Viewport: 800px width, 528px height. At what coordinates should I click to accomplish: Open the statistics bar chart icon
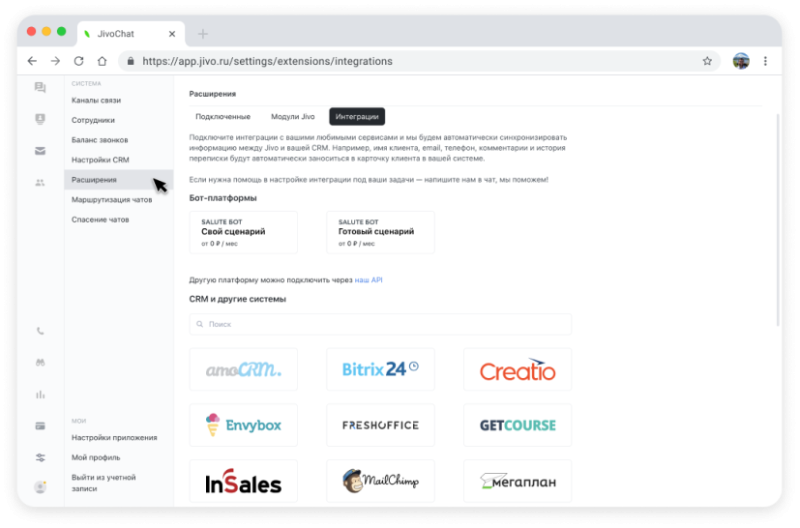(x=40, y=394)
